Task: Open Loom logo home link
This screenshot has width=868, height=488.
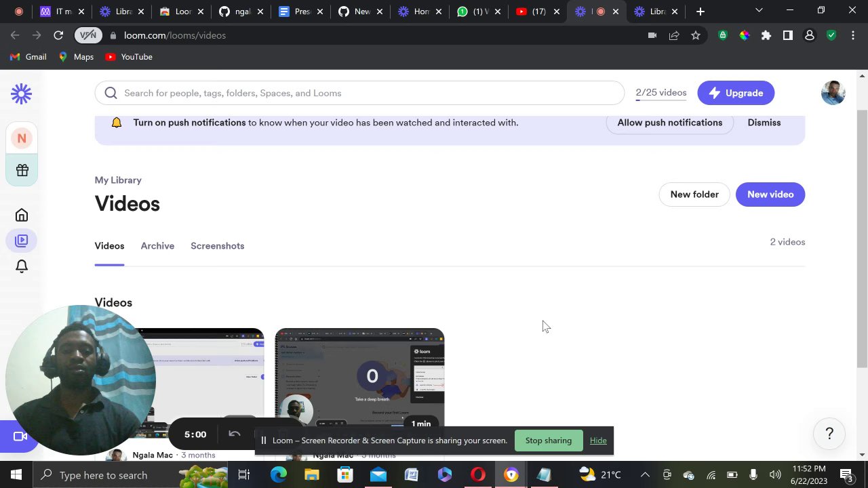Action: coord(22,94)
